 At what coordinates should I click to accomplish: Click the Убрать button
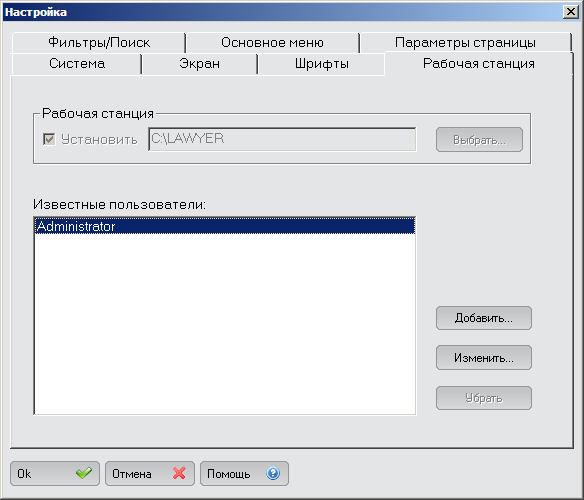tap(484, 398)
